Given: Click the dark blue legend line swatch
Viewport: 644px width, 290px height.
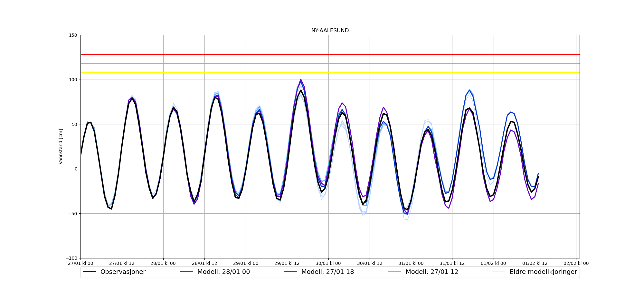Looking at the screenshot, I should click(290, 272).
